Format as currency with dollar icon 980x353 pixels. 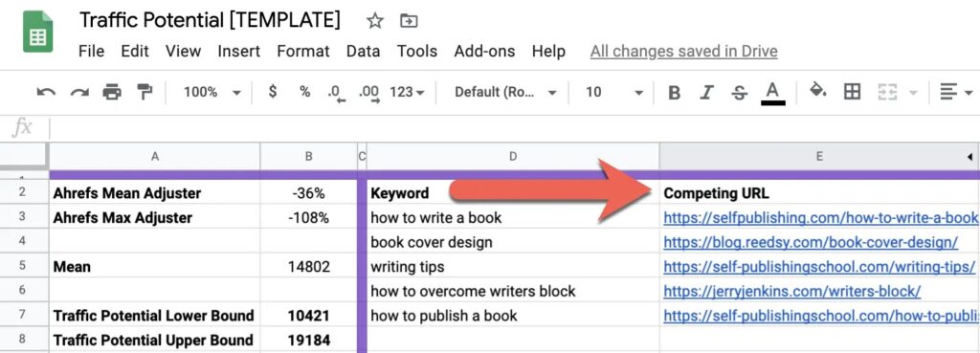(x=273, y=92)
